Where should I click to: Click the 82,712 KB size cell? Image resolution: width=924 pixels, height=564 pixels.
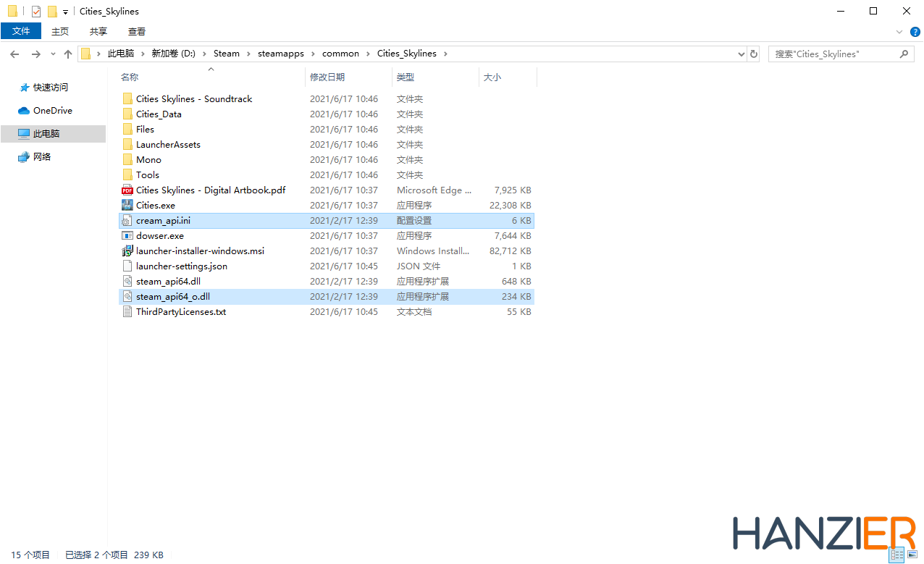pyautogui.click(x=511, y=251)
